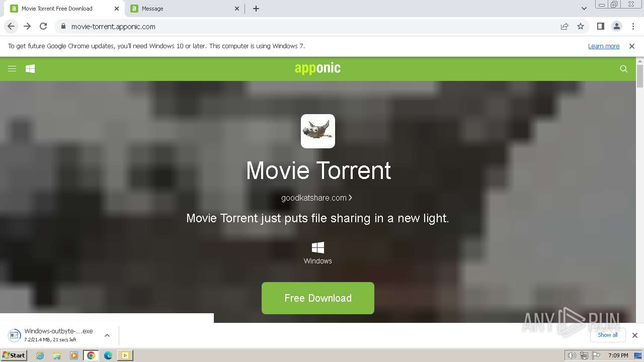Open Windows Media Player from taskbar

click(74, 355)
